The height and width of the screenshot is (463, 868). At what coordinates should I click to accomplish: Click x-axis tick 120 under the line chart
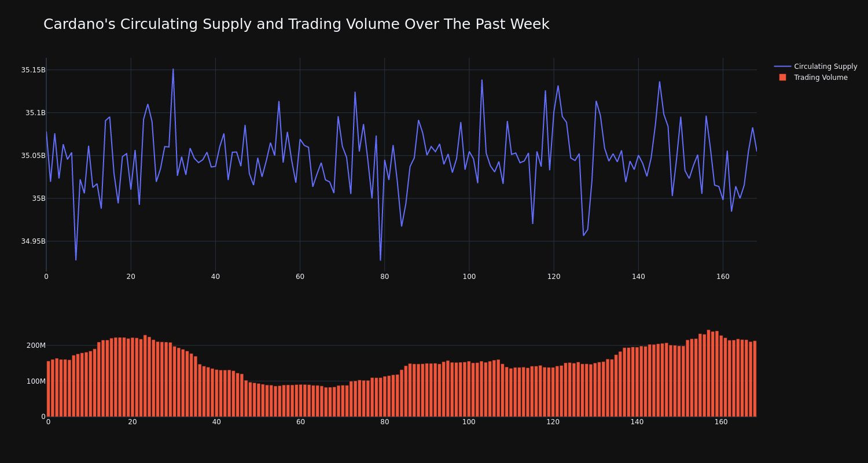(x=554, y=277)
